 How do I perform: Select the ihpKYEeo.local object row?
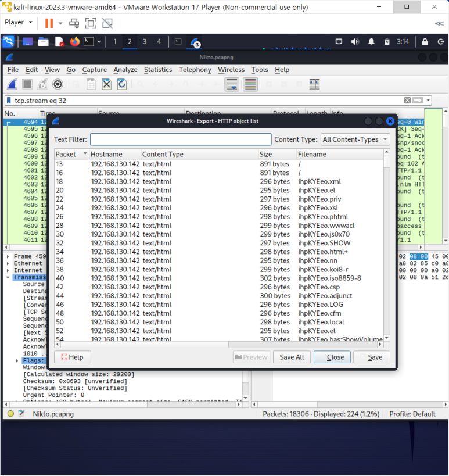pos(219,322)
